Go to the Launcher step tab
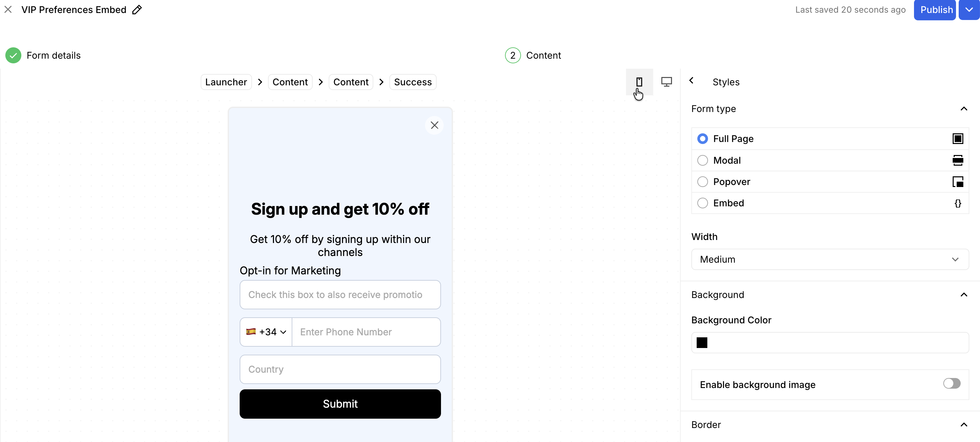The height and width of the screenshot is (442, 980). pyautogui.click(x=226, y=82)
